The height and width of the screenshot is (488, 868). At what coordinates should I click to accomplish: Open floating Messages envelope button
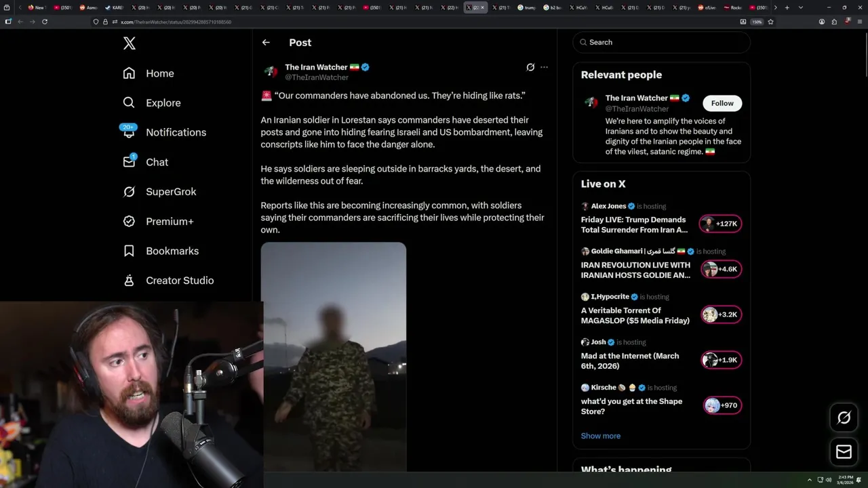844,452
